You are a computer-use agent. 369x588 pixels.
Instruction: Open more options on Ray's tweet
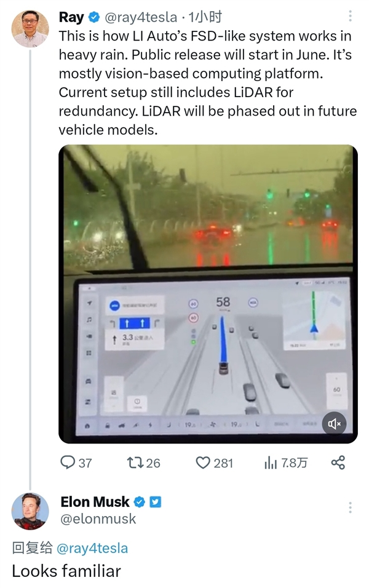[x=351, y=17]
